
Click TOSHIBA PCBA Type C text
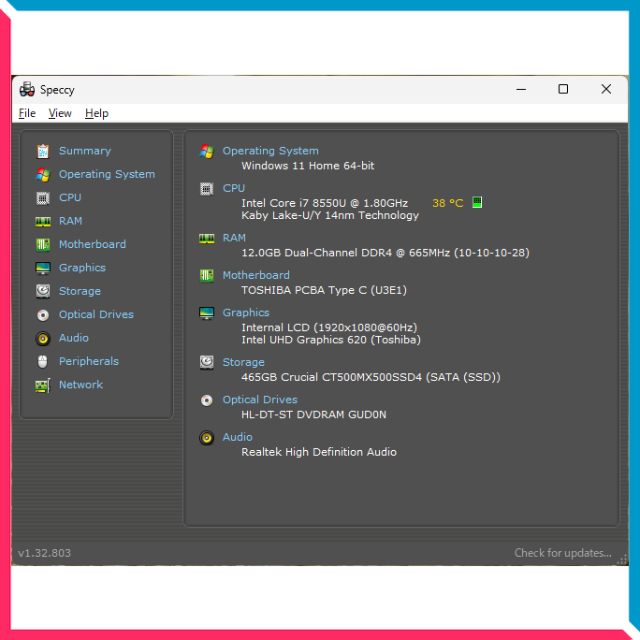[324, 290]
